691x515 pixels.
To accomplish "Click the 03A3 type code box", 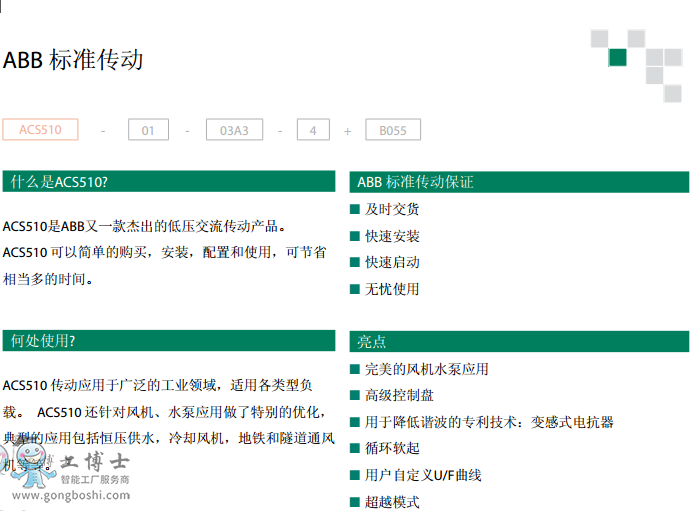I will coord(234,130).
